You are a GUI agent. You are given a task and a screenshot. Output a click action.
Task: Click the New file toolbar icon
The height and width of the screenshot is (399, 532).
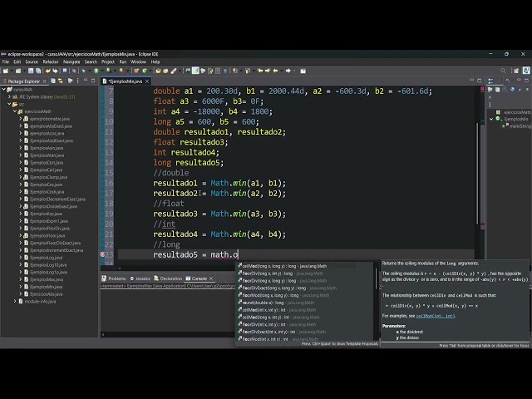click(x=6, y=71)
